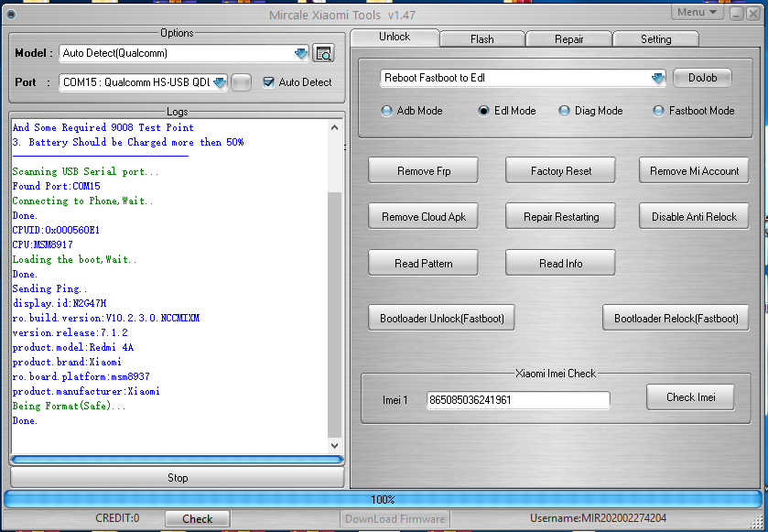
Task: Click the logs scrollbar down arrow
Action: [334, 446]
